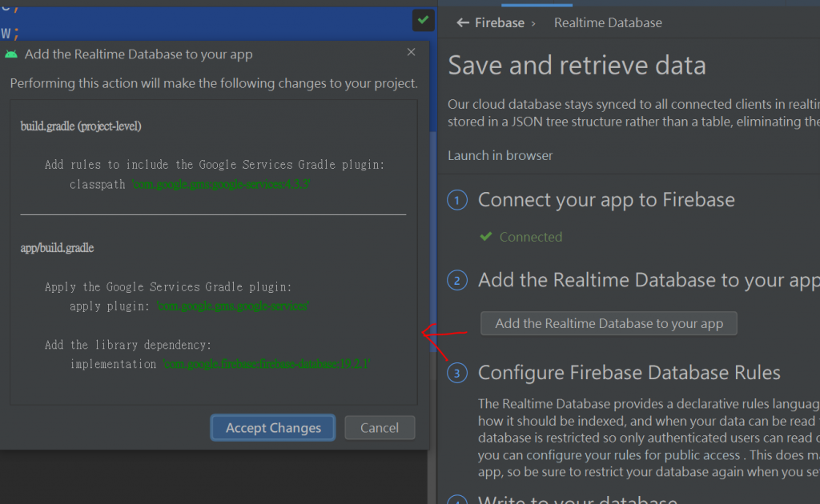Click the step 3 circle icon
Viewport: 820px width, 504px height.
[457, 373]
